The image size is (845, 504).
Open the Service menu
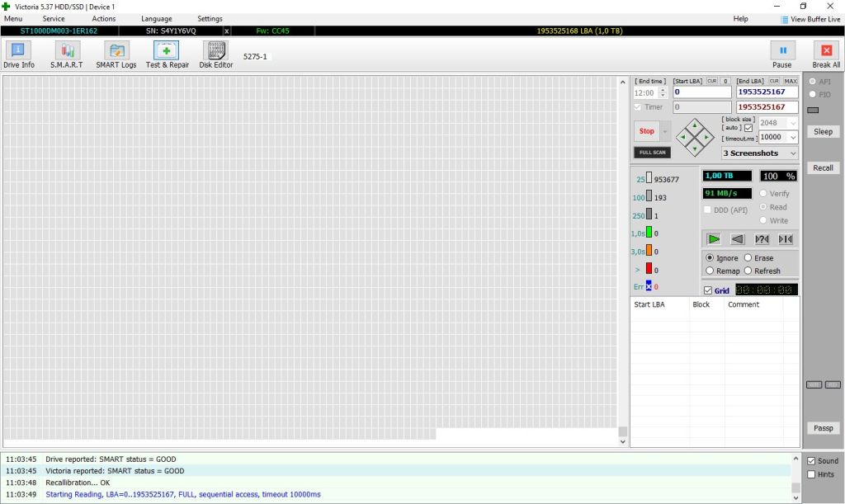click(x=54, y=19)
